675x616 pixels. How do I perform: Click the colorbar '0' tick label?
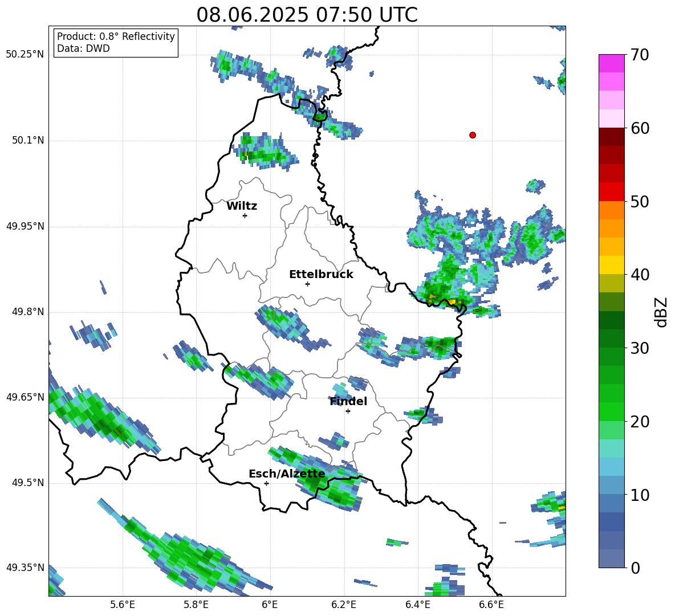[636, 568]
